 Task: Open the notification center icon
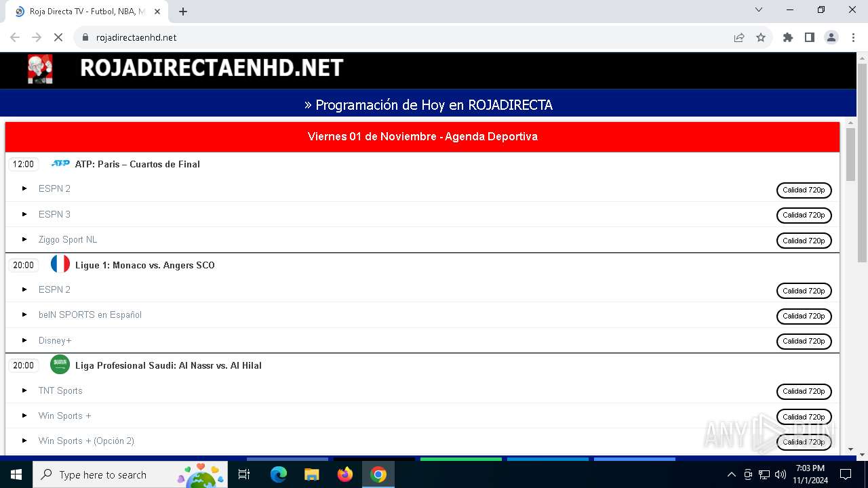point(846,474)
